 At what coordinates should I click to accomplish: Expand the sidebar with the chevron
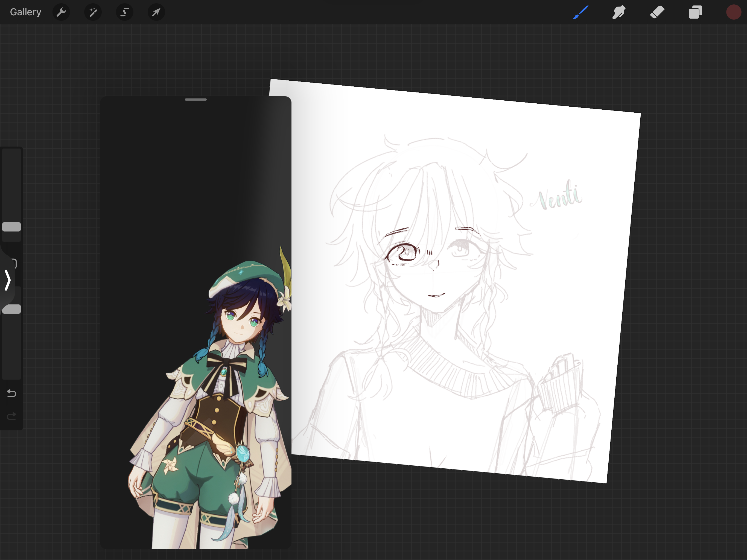click(7, 280)
